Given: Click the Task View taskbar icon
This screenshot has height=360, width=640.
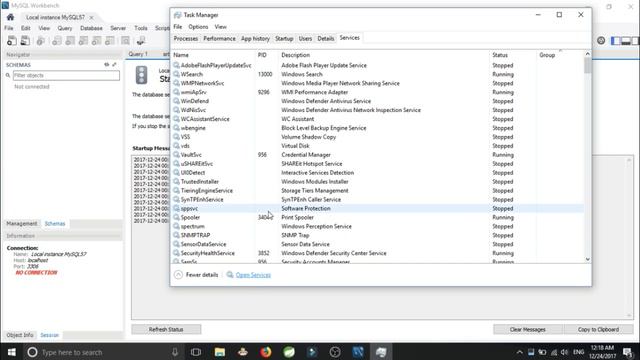Looking at the screenshot, I should coord(196,352).
